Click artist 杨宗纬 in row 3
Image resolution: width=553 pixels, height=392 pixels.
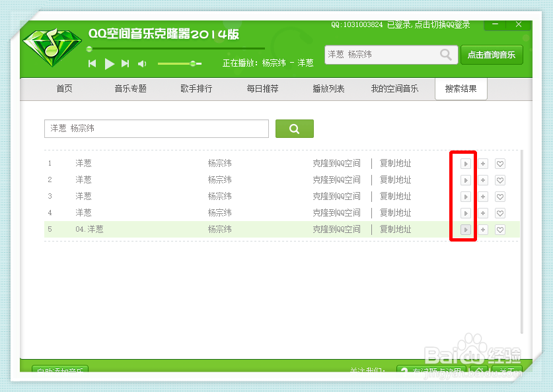pos(220,196)
